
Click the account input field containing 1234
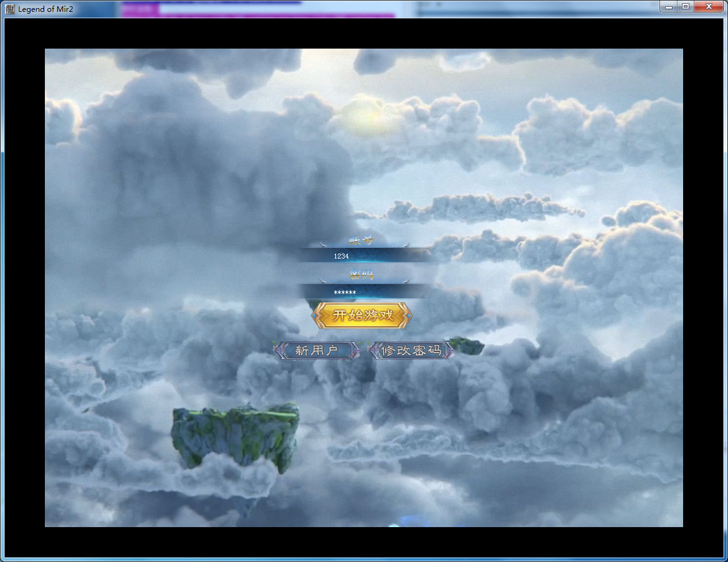pos(362,255)
